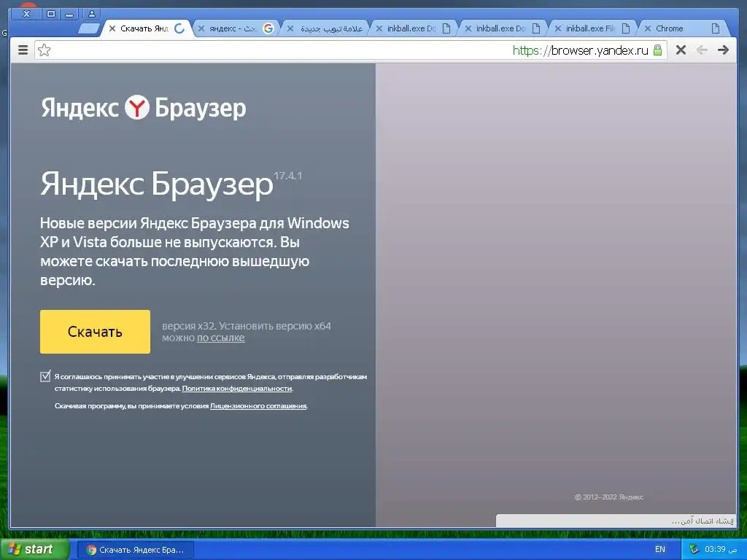Close the second inkball.exe Do tab
The image size is (747, 560).
[x=468, y=28]
